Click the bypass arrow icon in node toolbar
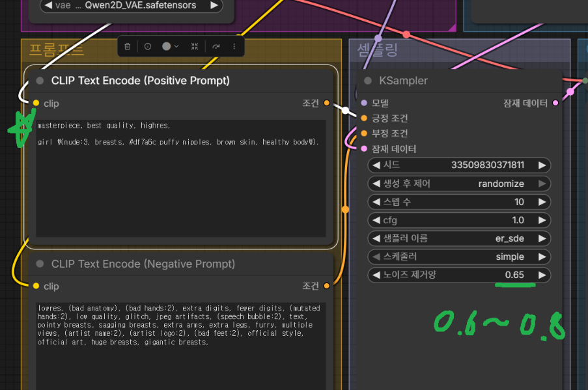Screen dimensions: 588x390 [216, 46]
